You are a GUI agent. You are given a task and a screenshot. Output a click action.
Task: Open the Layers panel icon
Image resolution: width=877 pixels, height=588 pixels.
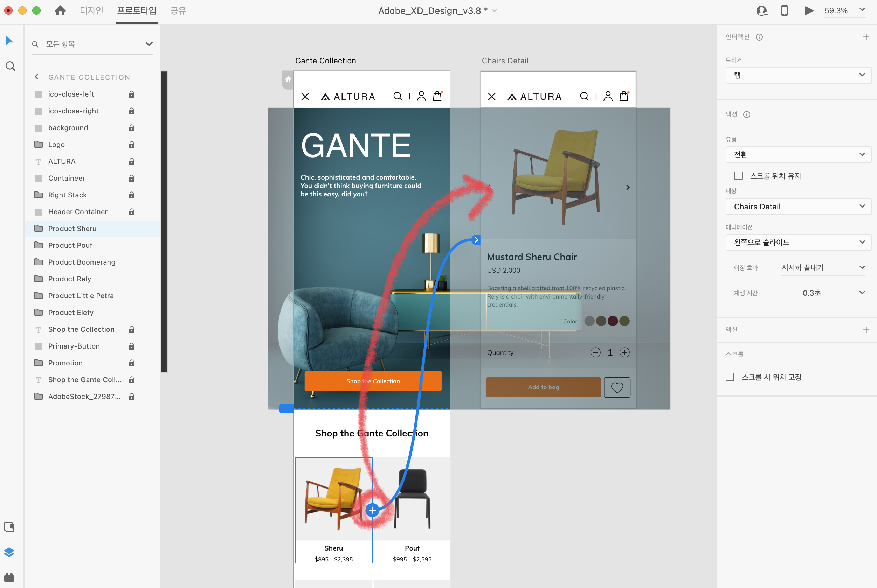click(9, 552)
